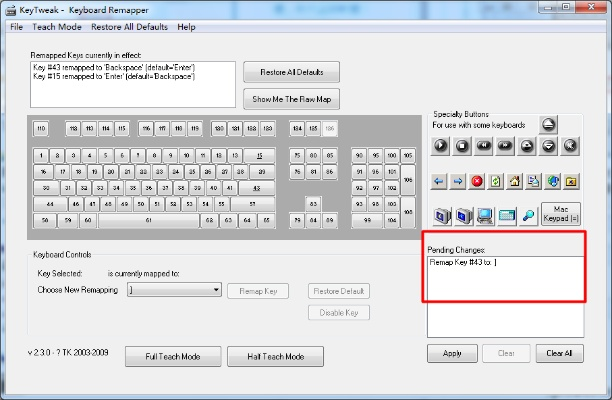This screenshot has height=400, width=612.
Task: Click the Apply button
Action: coord(451,353)
